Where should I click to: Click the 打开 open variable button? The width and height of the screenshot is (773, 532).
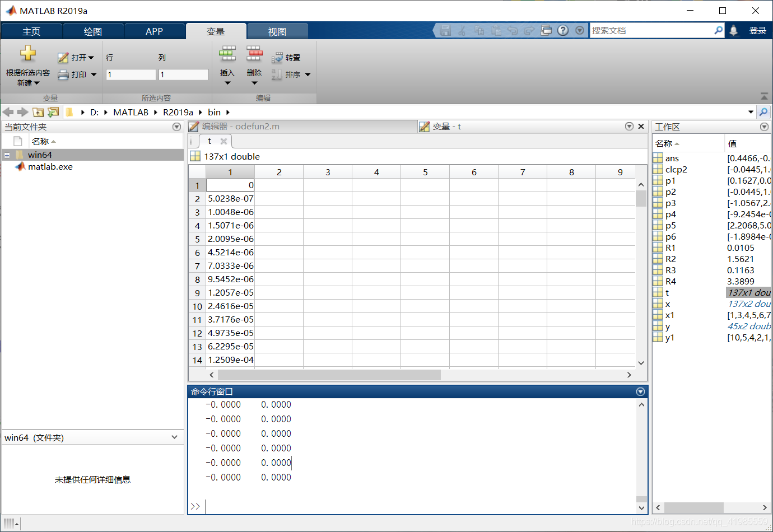click(76, 58)
